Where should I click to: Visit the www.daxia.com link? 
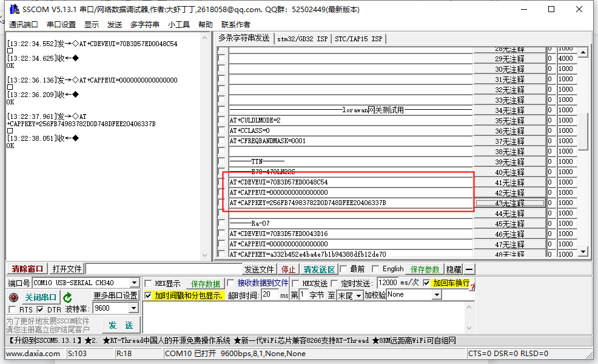click(x=33, y=353)
